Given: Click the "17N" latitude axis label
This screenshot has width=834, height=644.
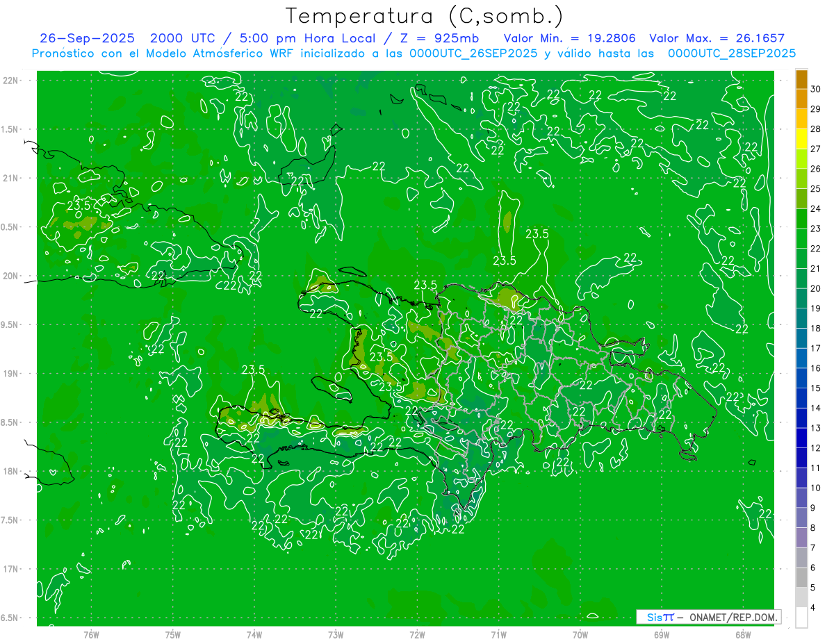Looking at the screenshot, I should pos(11,570).
